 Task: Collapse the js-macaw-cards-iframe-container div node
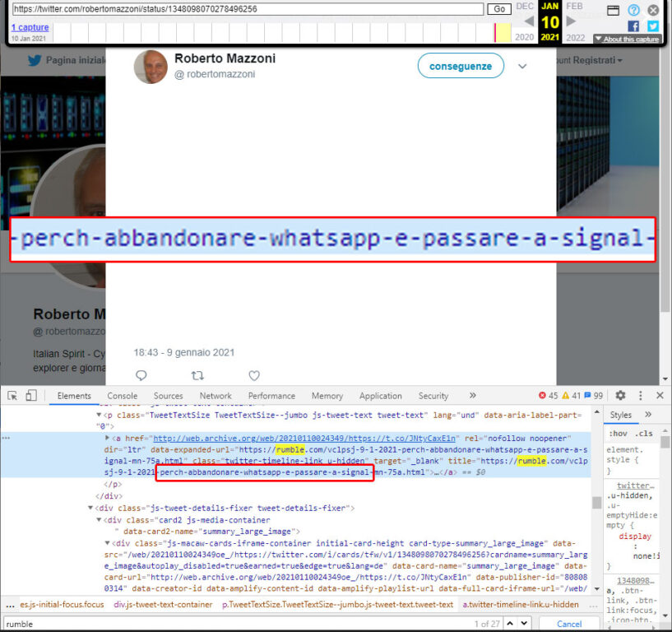tap(107, 543)
